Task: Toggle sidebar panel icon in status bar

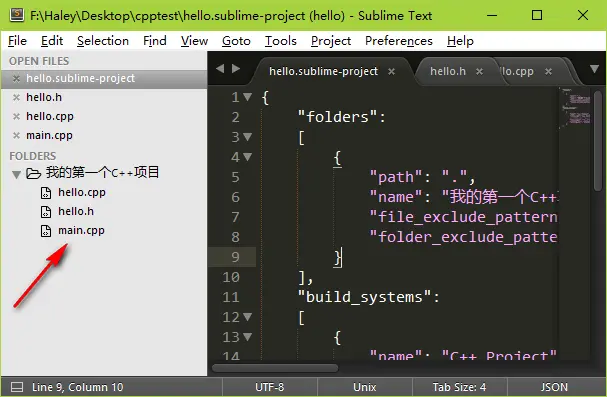Action: [17, 387]
